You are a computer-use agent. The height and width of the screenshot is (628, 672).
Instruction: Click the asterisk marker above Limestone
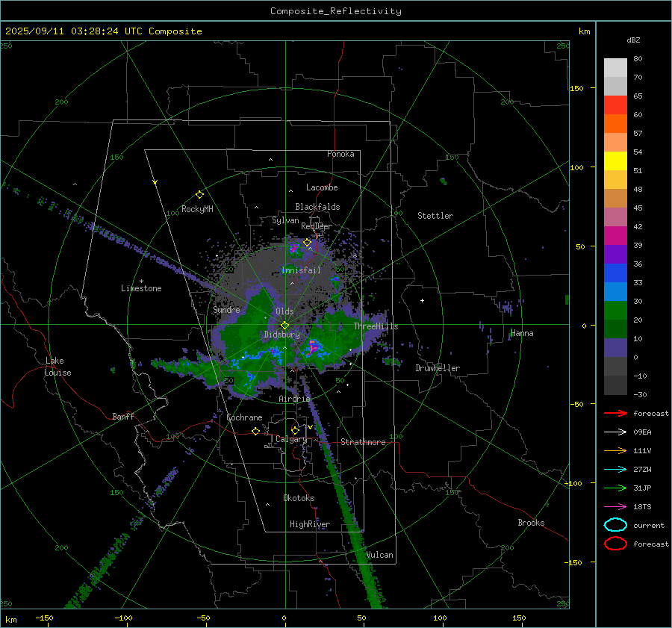click(x=141, y=282)
